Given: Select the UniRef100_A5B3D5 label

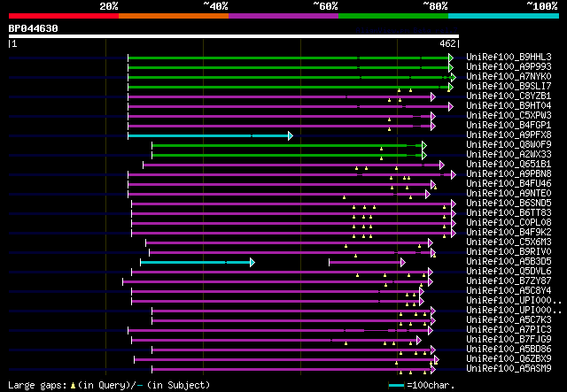Looking at the screenshot, I should click(509, 262).
